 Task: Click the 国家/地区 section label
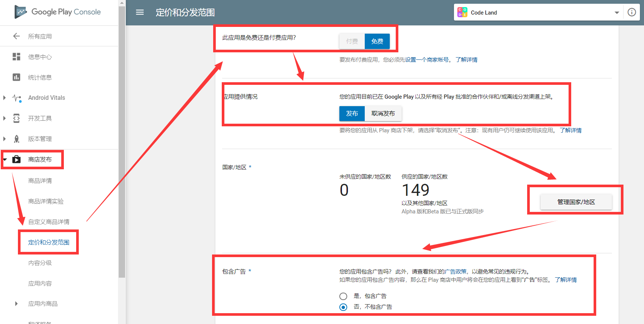pos(234,167)
